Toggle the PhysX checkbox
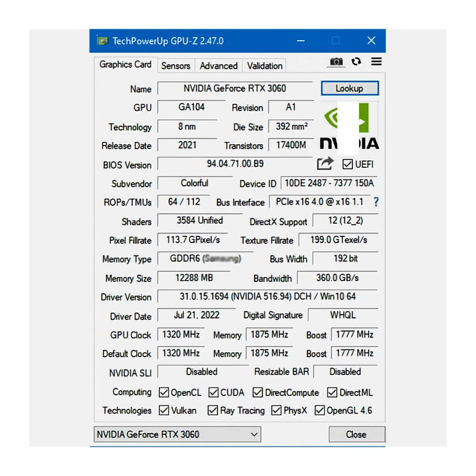476x476 pixels. click(276, 410)
